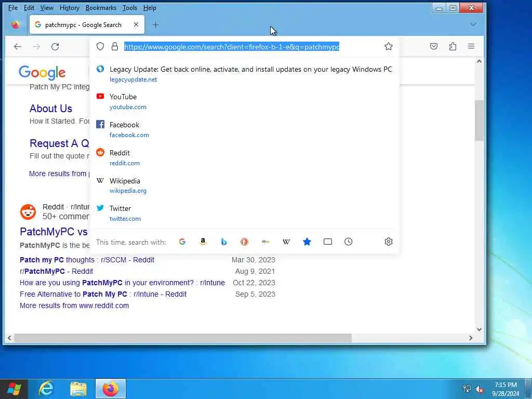Click the horizontal scrollbar thumb

[x=183, y=338]
